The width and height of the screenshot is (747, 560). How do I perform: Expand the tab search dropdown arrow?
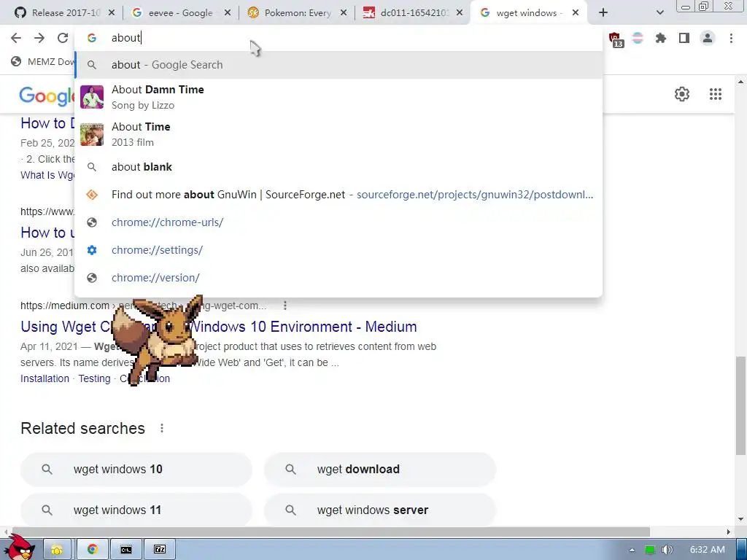coord(659,13)
